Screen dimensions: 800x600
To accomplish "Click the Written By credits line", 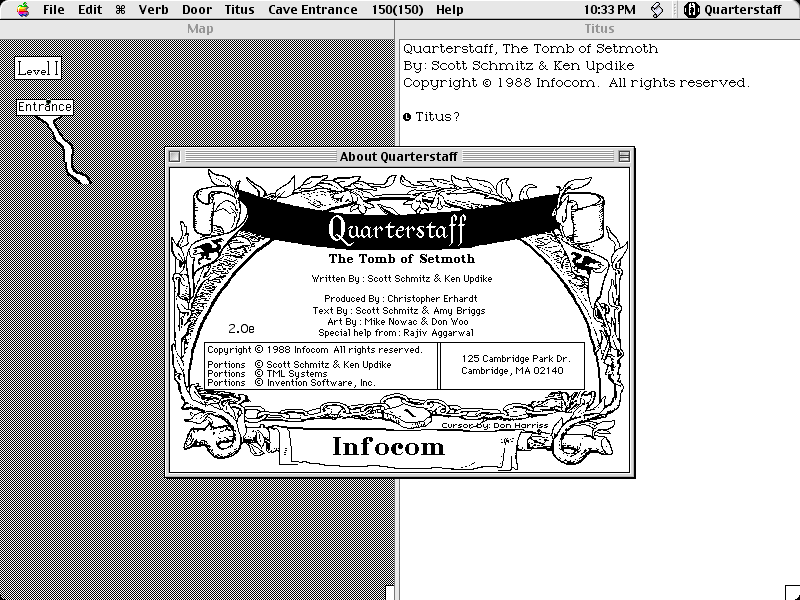I will (402, 279).
